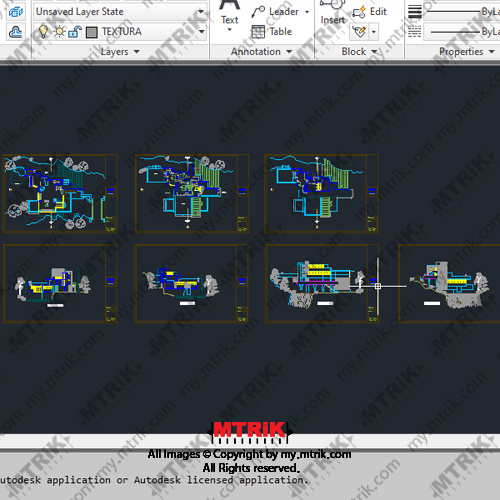The width and height of the screenshot is (500, 500).
Task: Click the edit attributes icon below Edit
Action: coord(359,32)
